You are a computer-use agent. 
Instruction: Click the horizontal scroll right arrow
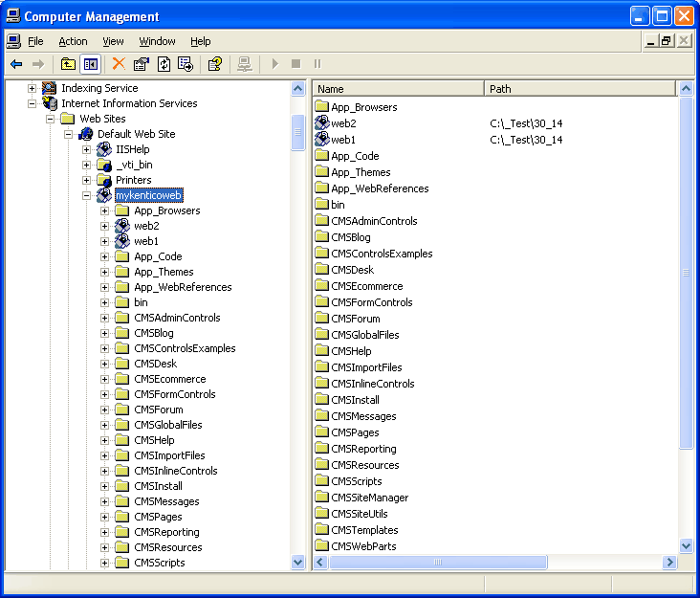coord(669,562)
